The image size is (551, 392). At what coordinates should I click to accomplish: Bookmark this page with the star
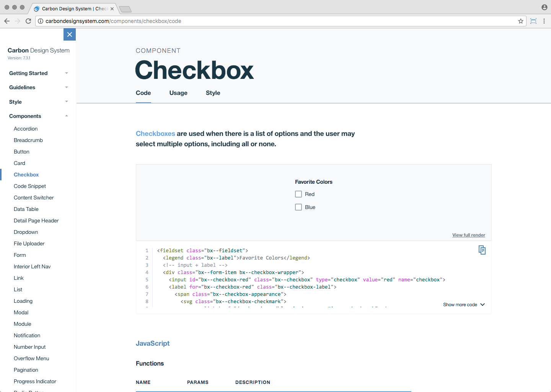pos(521,21)
